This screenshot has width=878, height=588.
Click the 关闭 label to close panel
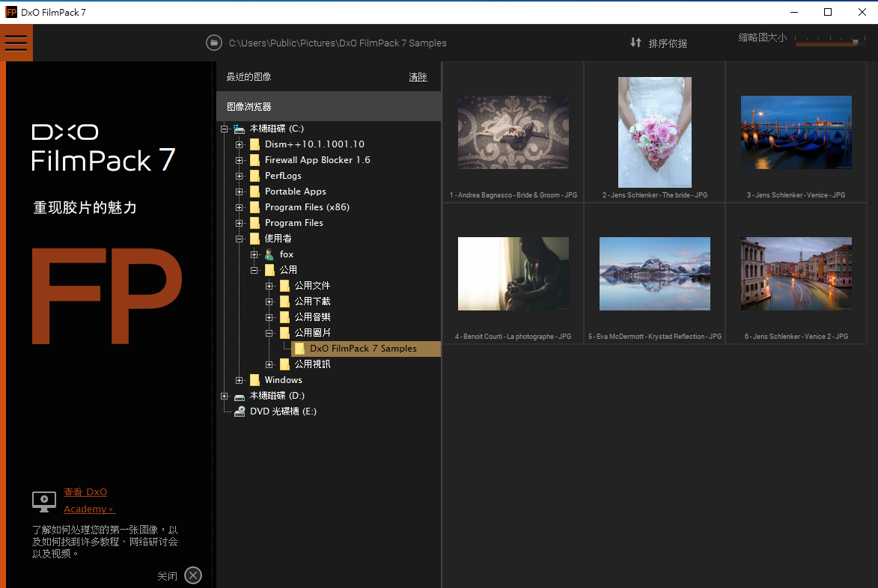pyautogui.click(x=167, y=576)
